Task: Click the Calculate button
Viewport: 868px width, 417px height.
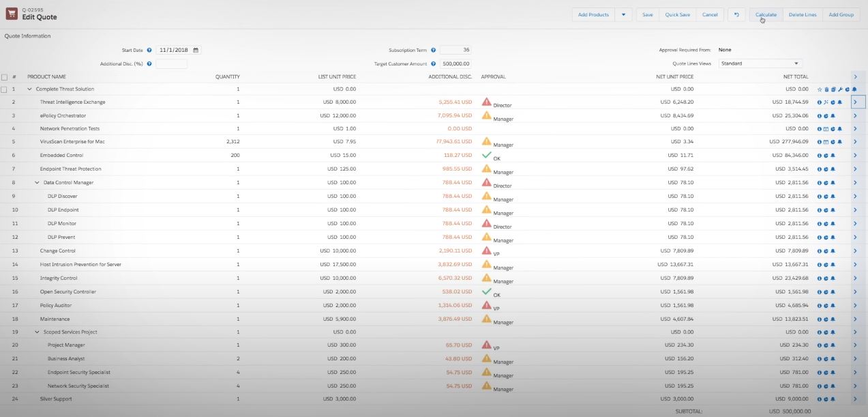Action: [x=766, y=14]
